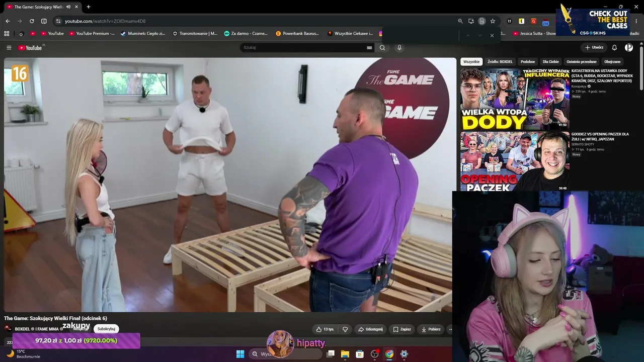Open File Explorer from the taskbar
Image resolution: width=644 pixels, height=362 pixels.
pos(345,354)
